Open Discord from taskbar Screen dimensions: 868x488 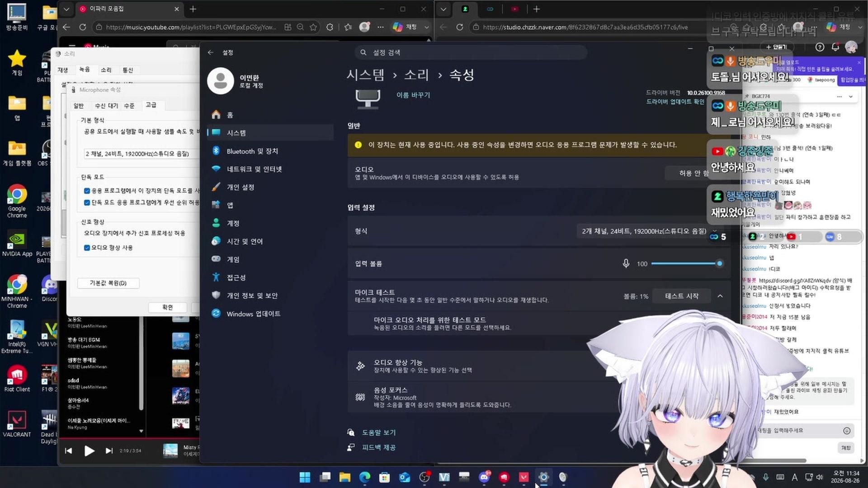click(484, 477)
